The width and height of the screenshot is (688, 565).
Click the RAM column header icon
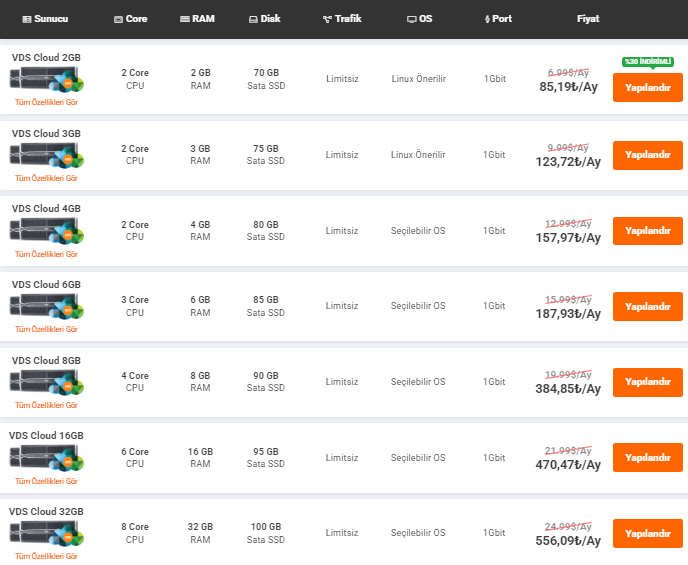pos(185,19)
